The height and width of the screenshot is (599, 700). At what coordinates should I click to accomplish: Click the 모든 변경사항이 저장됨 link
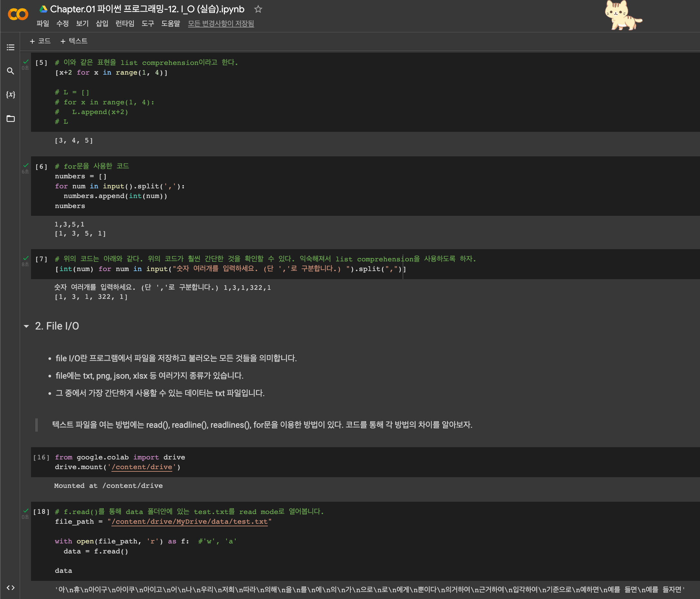coord(221,24)
